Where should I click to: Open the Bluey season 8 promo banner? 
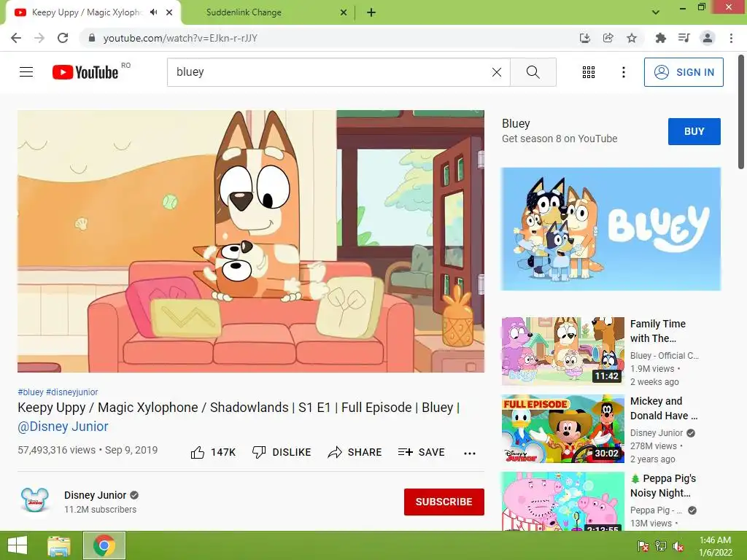coord(611,228)
